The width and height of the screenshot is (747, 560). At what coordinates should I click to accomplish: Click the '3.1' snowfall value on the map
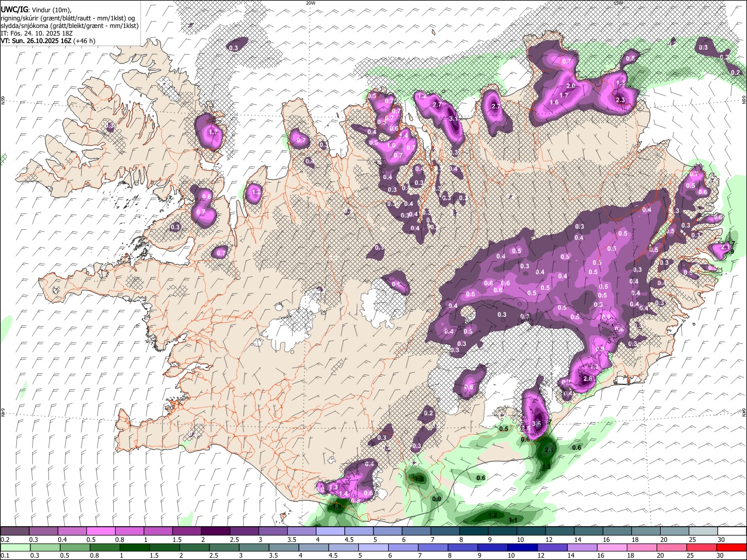coord(454,118)
